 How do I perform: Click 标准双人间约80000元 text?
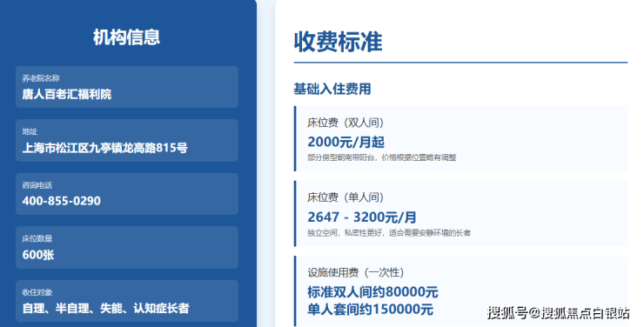[x=373, y=292]
